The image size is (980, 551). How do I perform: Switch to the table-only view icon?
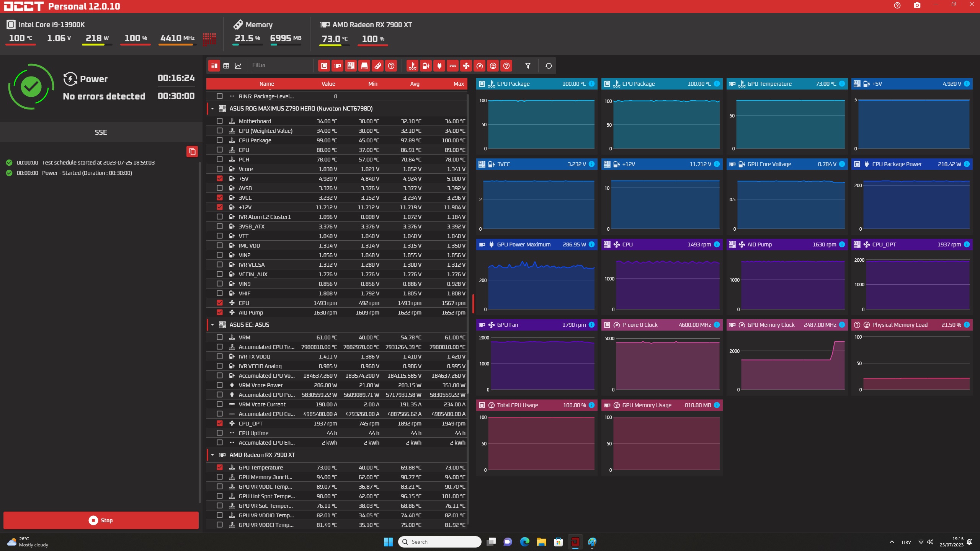[x=226, y=66]
